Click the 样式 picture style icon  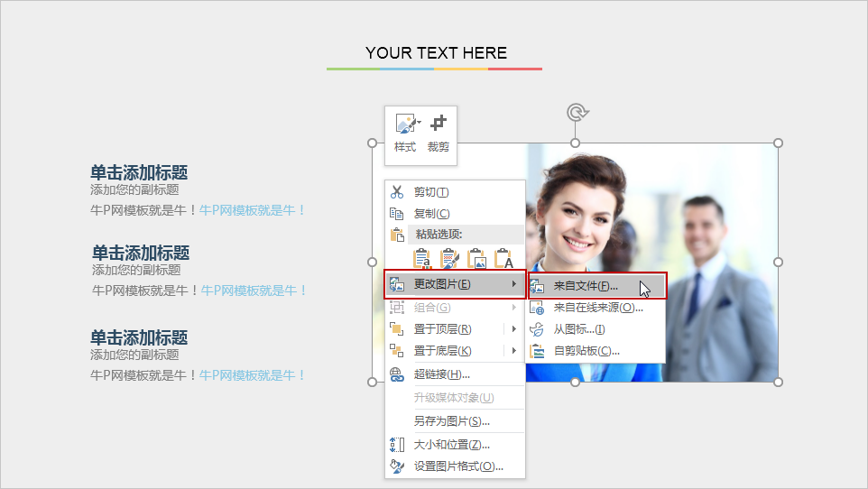(406, 124)
